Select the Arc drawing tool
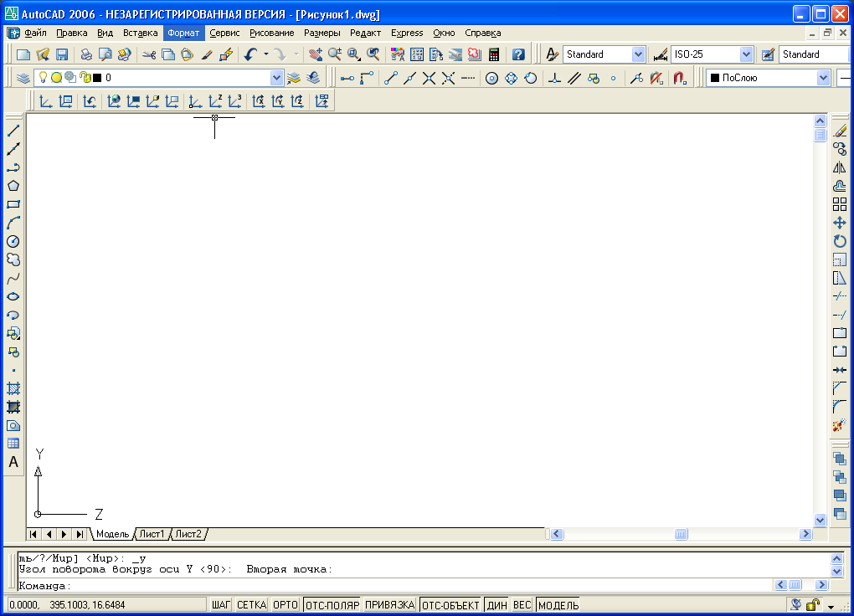The height and width of the screenshot is (616, 854). pyautogui.click(x=13, y=223)
